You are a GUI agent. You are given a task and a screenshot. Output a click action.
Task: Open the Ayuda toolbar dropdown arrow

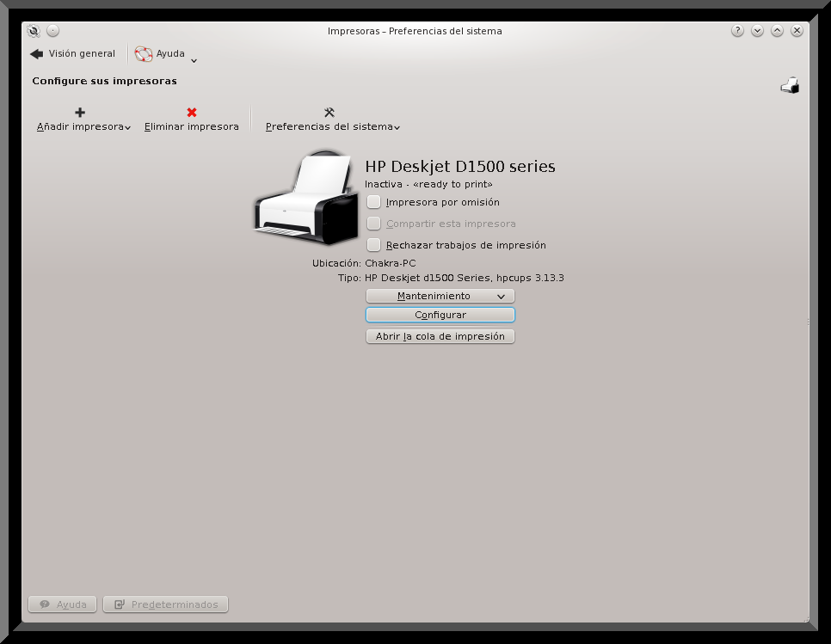coord(194,61)
